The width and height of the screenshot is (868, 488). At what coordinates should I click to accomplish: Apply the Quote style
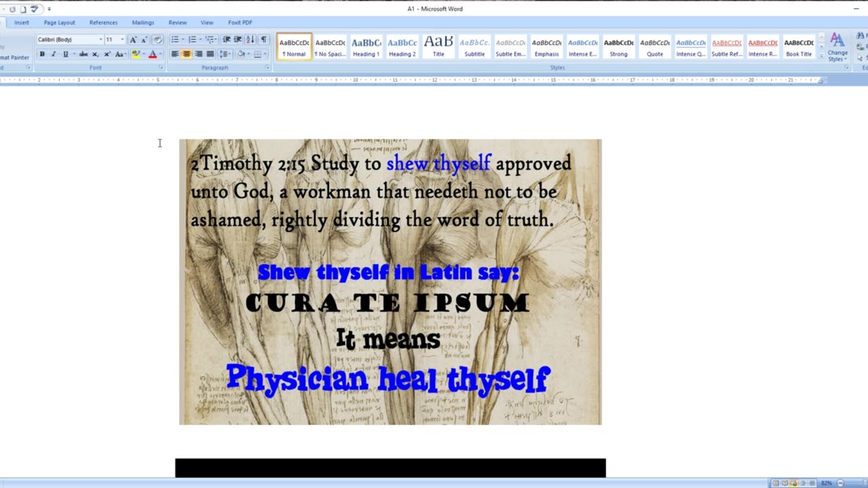point(655,47)
